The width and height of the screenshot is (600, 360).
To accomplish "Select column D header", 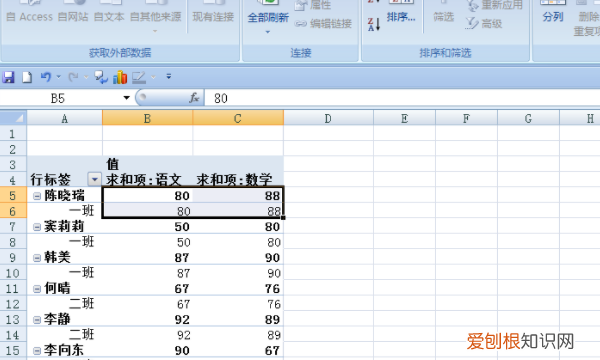I will click(328, 118).
